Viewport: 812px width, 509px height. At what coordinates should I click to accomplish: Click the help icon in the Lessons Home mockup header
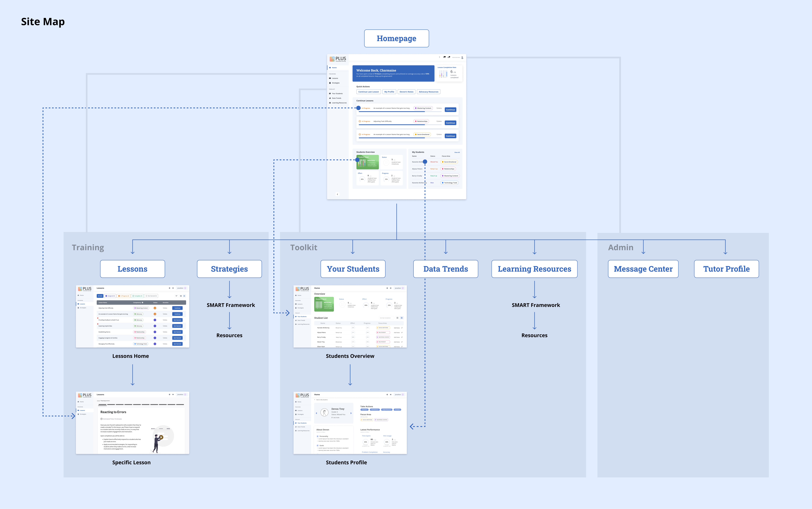coord(169,288)
